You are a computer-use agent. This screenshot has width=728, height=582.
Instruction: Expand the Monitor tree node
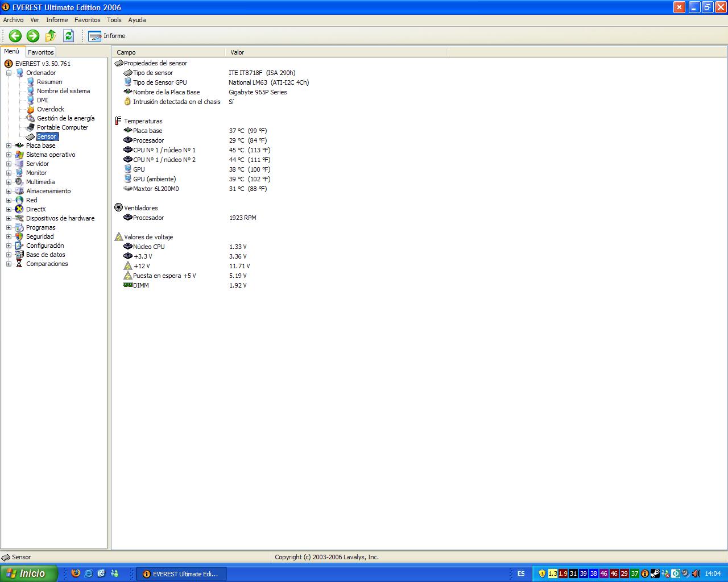(9, 173)
